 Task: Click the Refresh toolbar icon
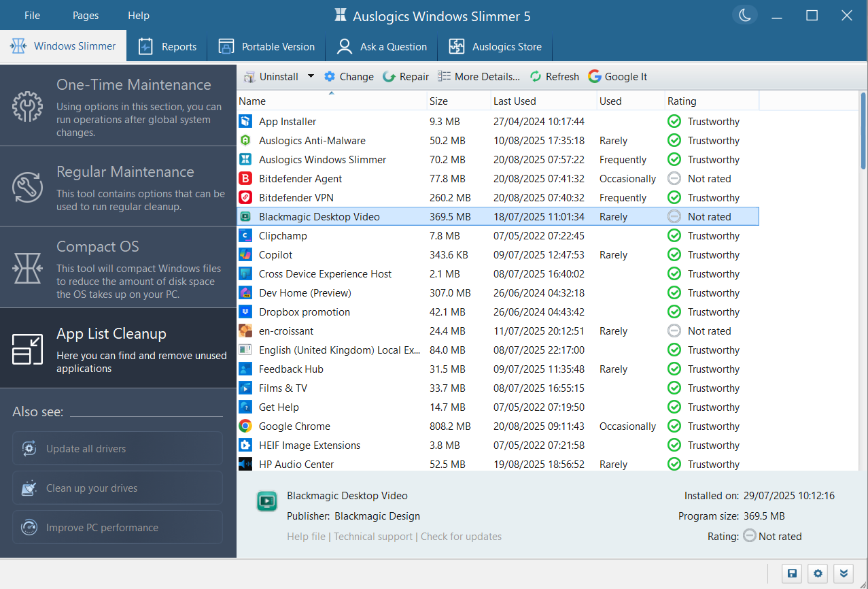[536, 77]
